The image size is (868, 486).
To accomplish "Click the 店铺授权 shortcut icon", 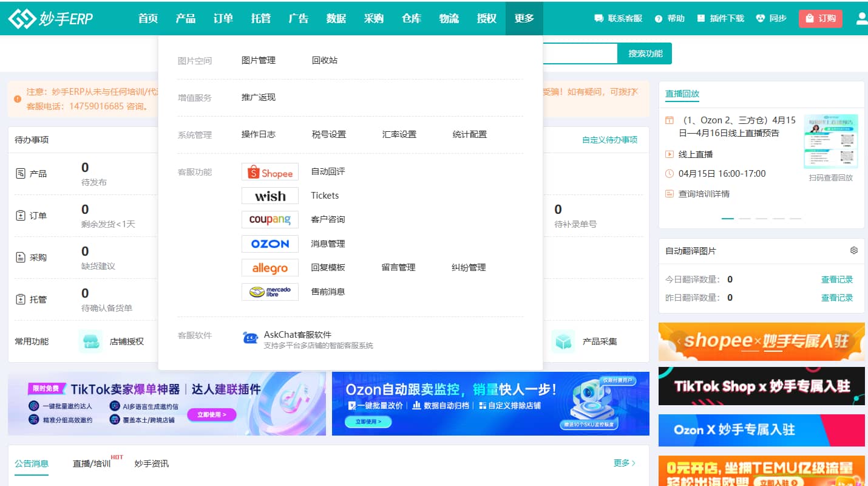I will click(90, 341).
